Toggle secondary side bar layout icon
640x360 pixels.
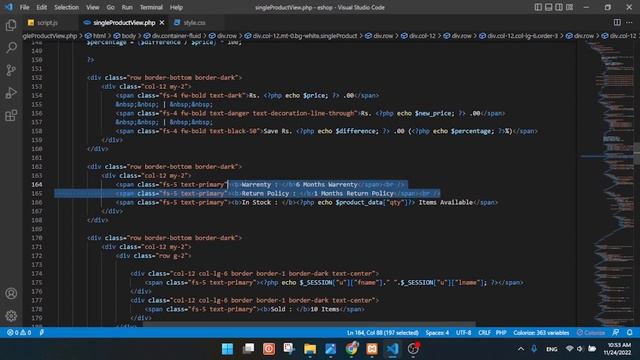(x=559, y=7)
